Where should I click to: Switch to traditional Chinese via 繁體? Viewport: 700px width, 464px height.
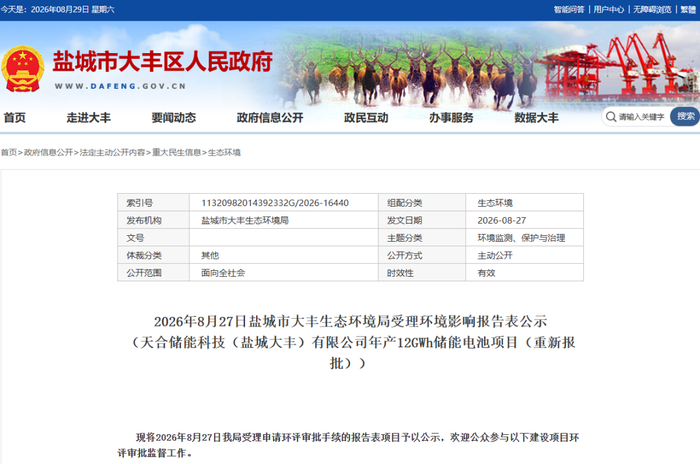(688, 9)
